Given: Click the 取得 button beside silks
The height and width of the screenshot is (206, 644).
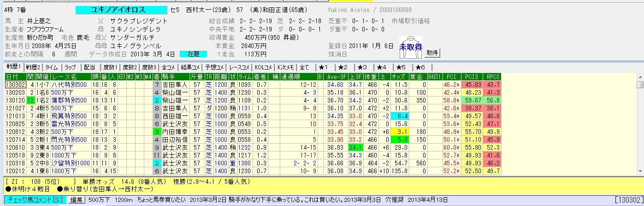Looking at the screenshot, I should [432, 53].
